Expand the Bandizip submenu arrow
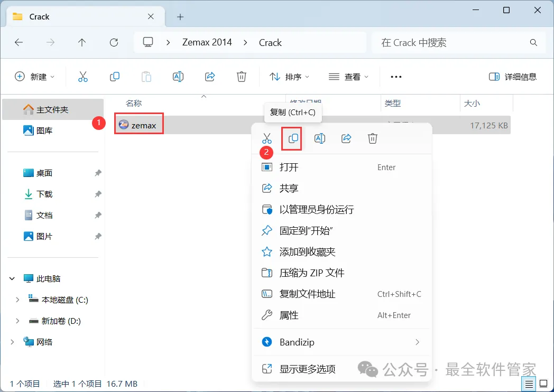Image resolution: width=554 pixels, height=392 pixels. coord(417,342)
